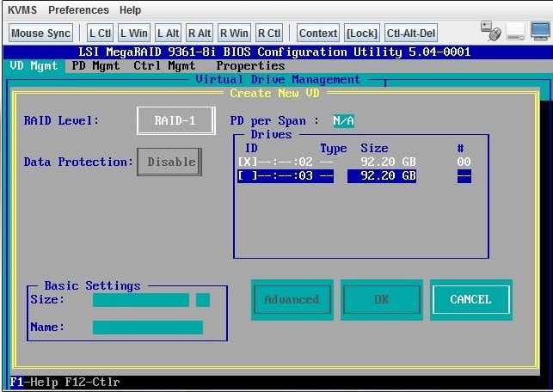Send Ctl-Alt-Del to the server

click(x=411, y=33)
